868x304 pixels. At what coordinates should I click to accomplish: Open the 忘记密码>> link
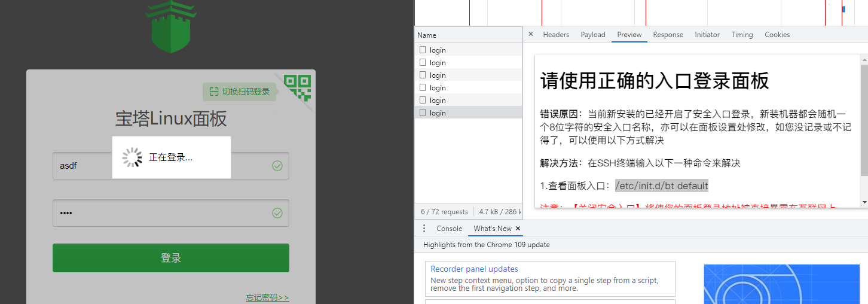click(267, 297)
